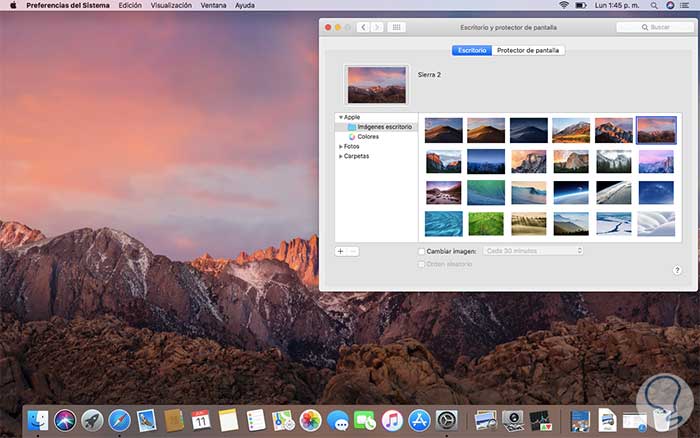Click clock Lun 1:45 p. m.
This screenshot has height=438, width=700.
tap(617, 5)
